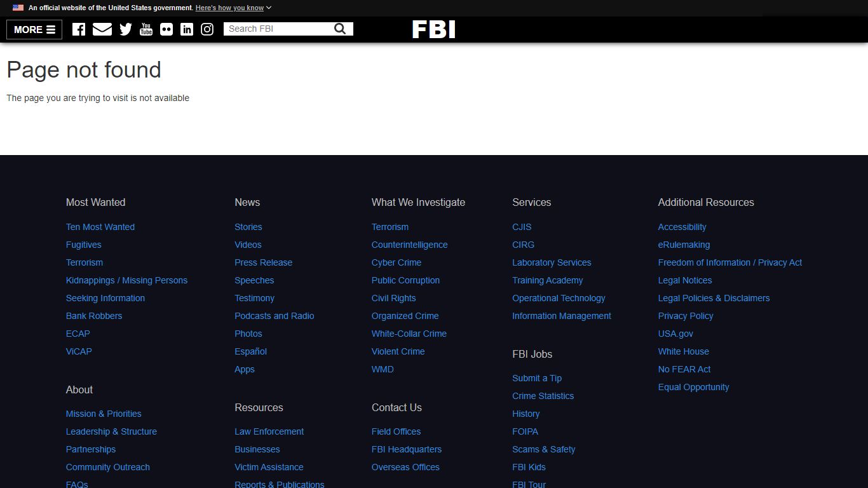Open Press Release link
Viewport: 868px width, 488px height.
coord(264,262)
